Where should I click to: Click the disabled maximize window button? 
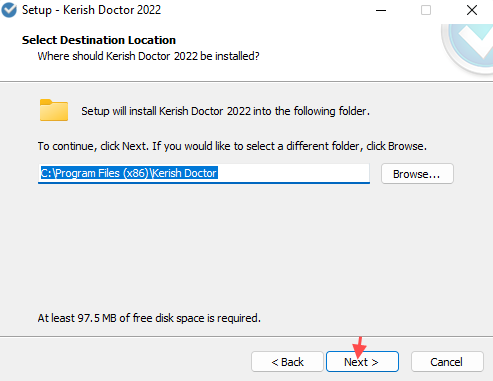click(426, 10)
